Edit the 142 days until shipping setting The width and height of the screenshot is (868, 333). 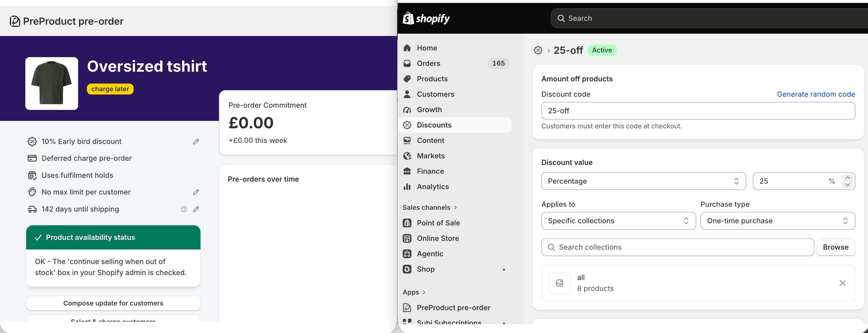196,209
